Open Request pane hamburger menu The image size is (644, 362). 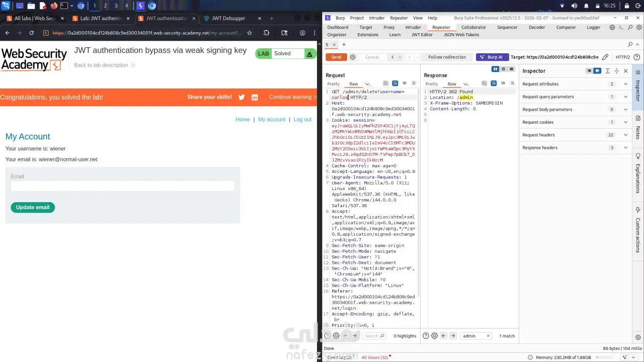pos(414,83)
